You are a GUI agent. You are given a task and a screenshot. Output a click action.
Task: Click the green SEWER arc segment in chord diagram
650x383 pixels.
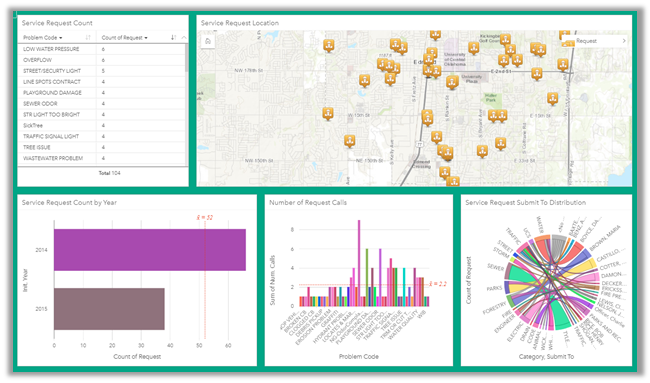coord(517,274)
